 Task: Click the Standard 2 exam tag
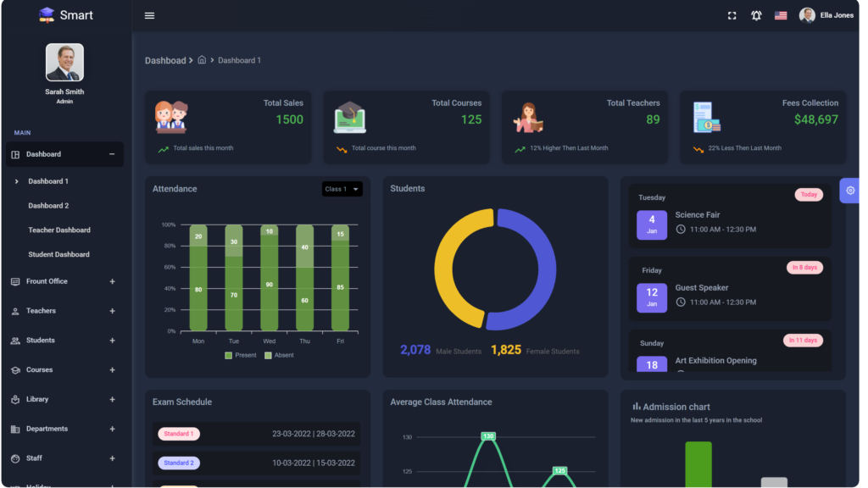click(179, 463)
